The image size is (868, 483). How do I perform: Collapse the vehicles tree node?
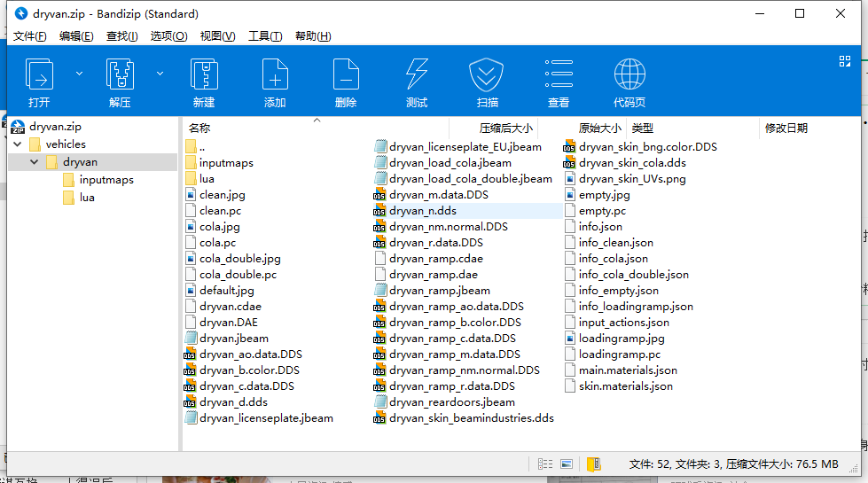[x=18, y=144]
